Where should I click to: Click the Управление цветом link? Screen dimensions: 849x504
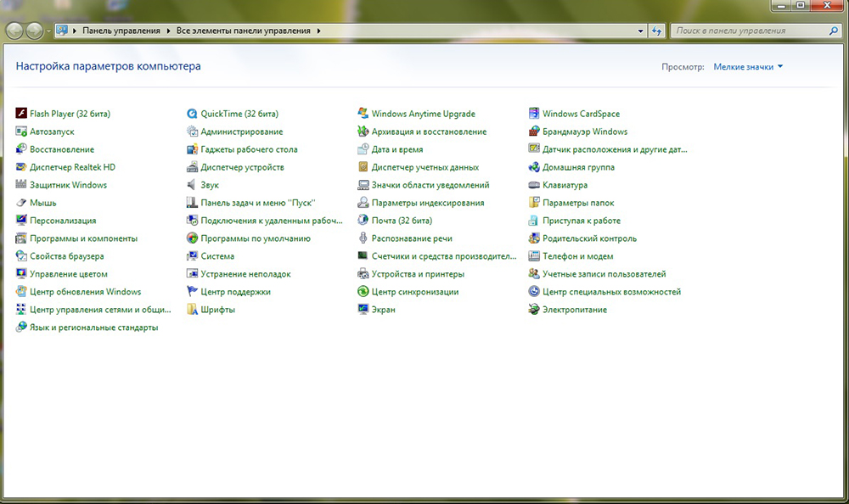pos(68,274)
